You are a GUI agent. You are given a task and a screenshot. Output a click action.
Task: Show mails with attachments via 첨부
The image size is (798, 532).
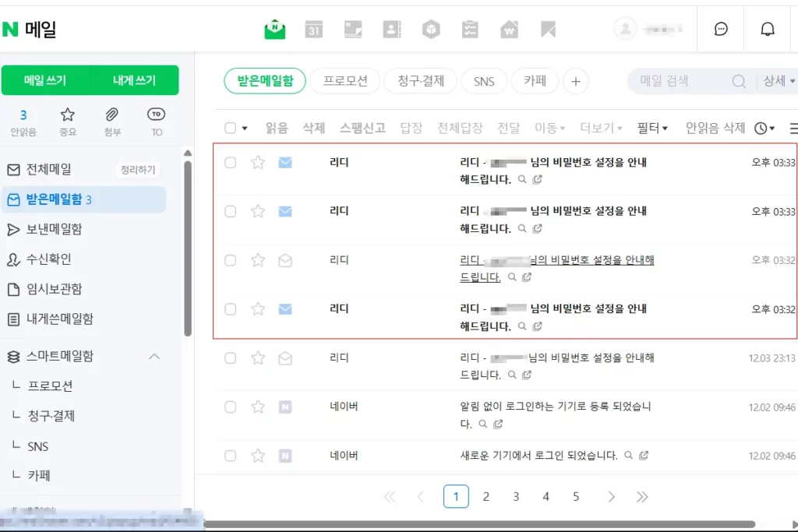[x=112, y=122]
